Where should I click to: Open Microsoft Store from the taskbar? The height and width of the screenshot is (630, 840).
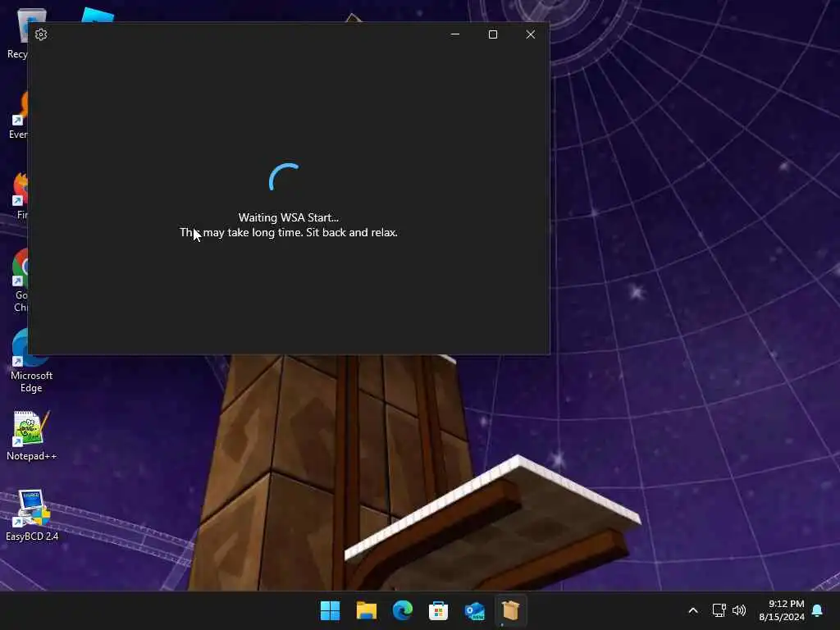pyautogui.click(x=438, y=610)
